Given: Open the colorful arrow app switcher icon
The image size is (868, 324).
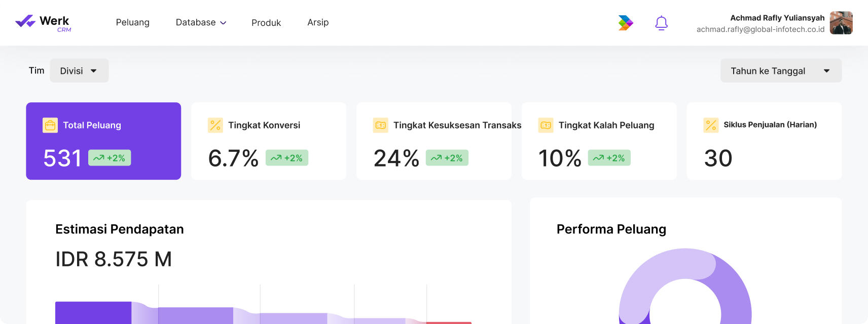Looking at the screenshot, I should 626,23.
